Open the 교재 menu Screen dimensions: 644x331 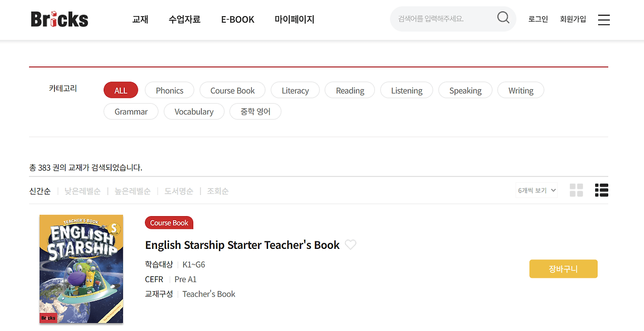[x=140, y=20]
